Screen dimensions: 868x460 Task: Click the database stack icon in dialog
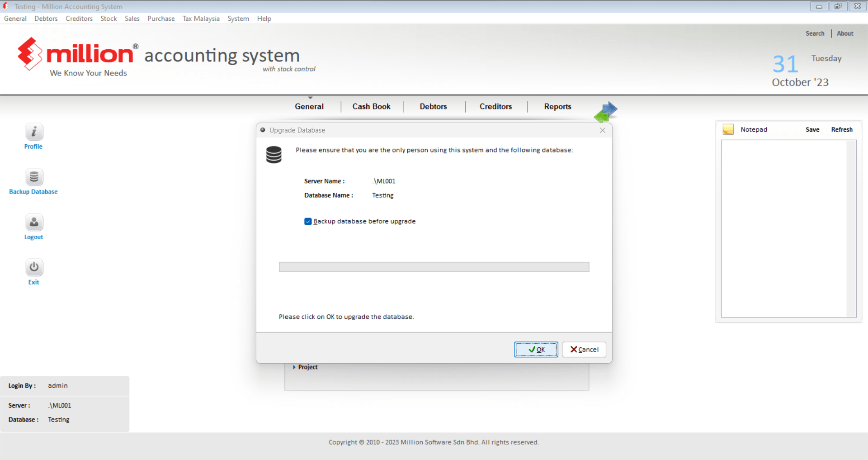point(274,155)
